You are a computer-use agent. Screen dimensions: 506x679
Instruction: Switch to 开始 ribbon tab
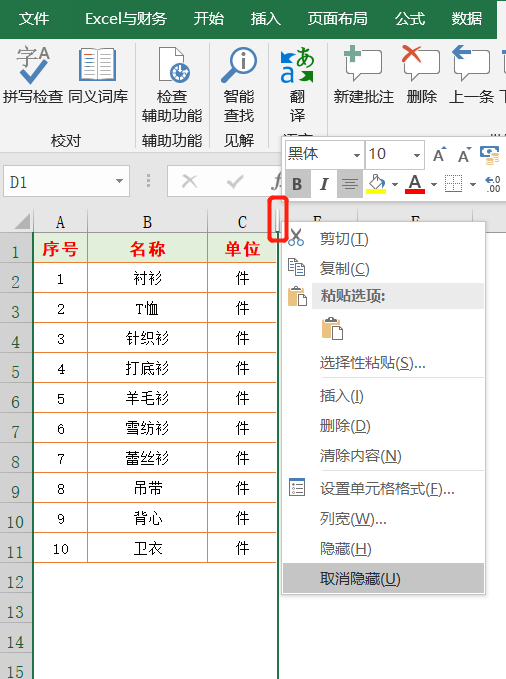tap(208, 19)
